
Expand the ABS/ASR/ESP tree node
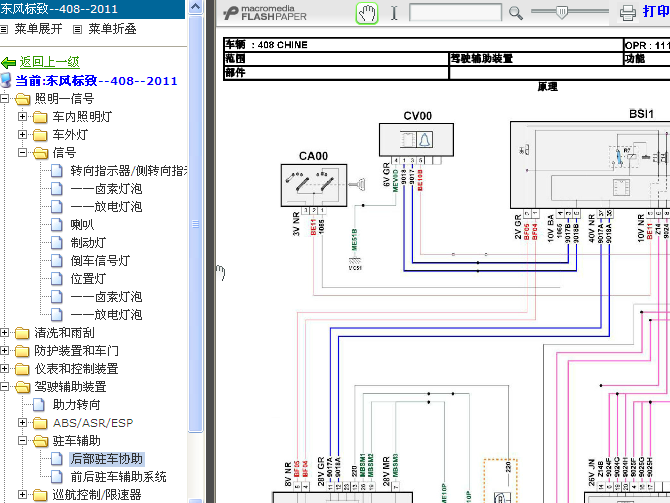coord(22,423)
